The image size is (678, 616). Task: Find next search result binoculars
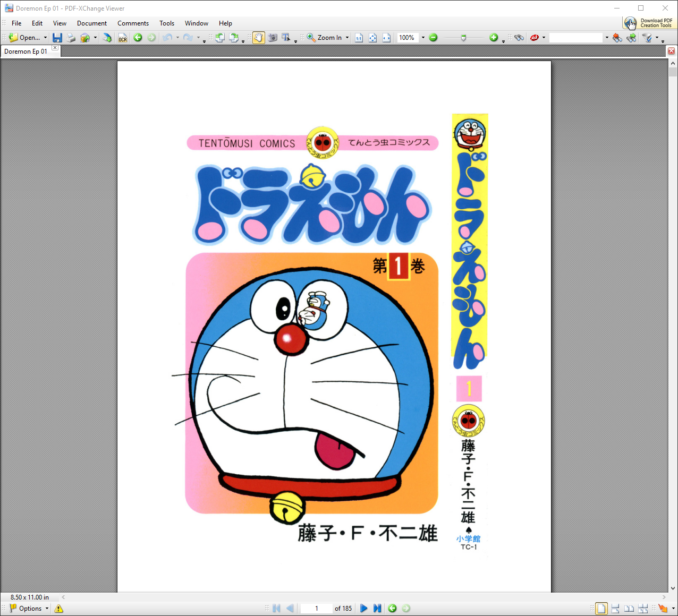631,38
